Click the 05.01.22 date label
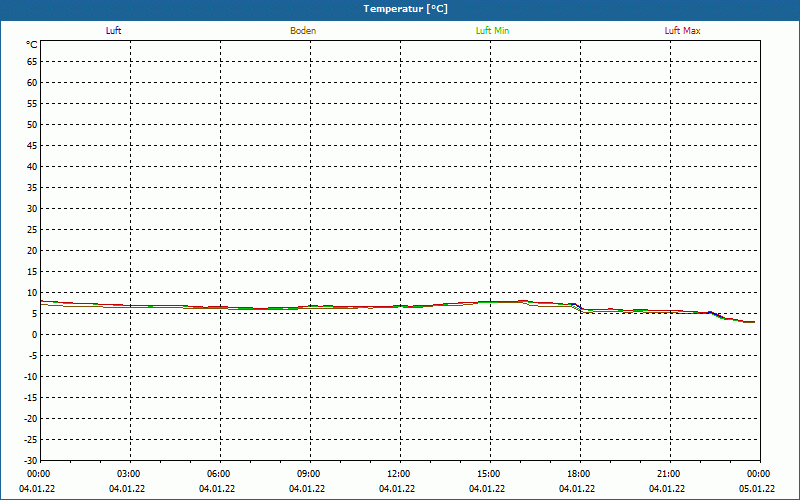Screen dimensions: 800x500 coord(757,489)
